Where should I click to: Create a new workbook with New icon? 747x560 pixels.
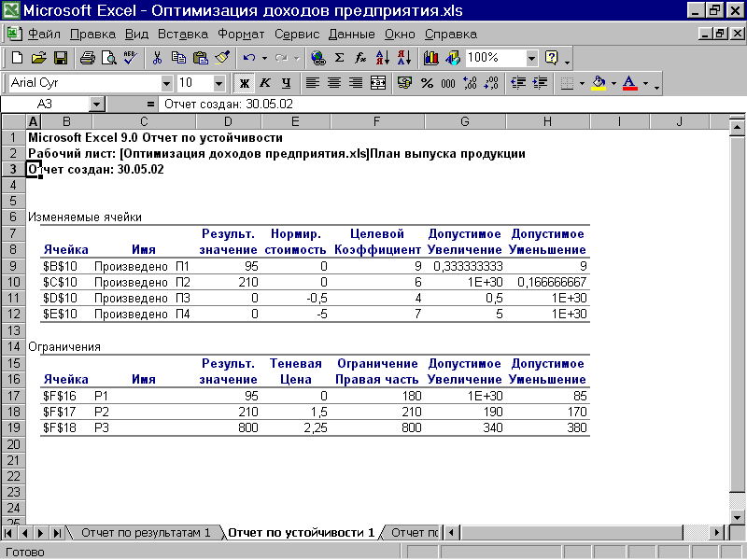click(x=17, y=58)
